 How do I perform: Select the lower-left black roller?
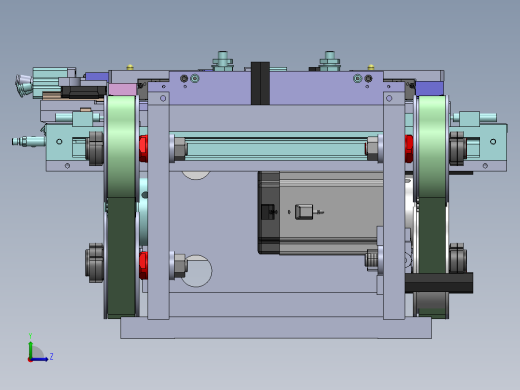coord(95,263)
